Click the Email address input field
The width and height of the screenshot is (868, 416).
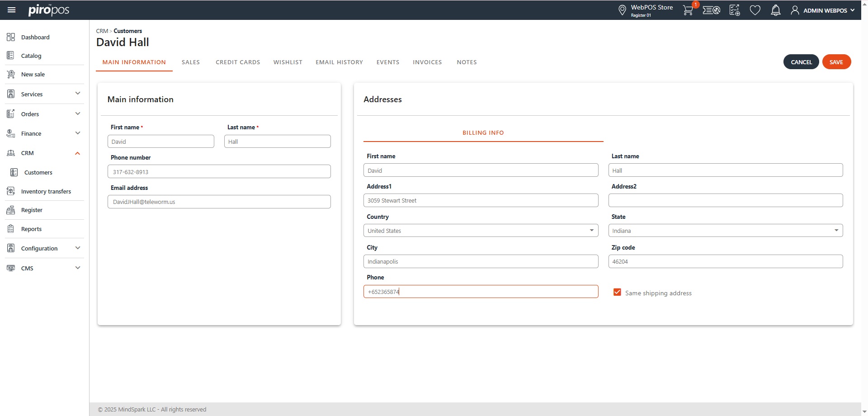[219, 202]
